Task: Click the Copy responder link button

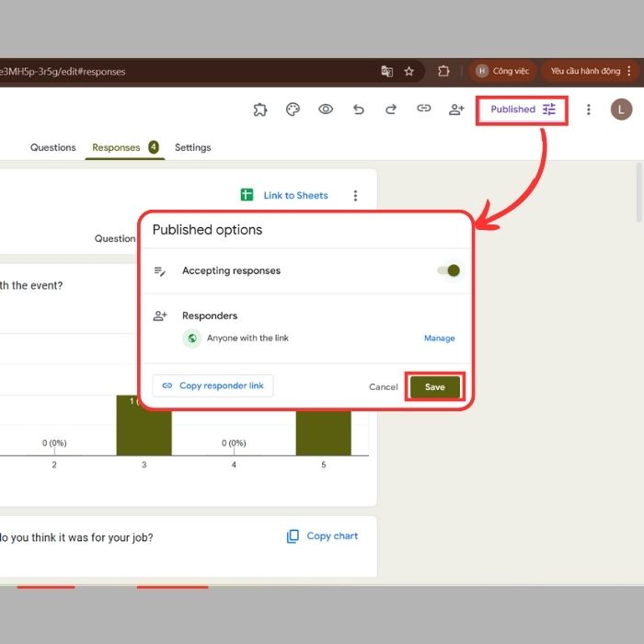Action: (213, 385)
